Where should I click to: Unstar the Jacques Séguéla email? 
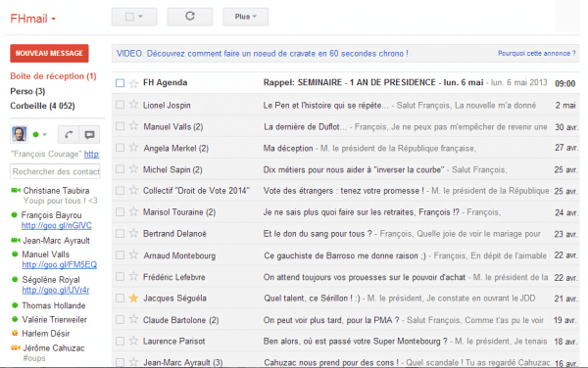[133, 298]
